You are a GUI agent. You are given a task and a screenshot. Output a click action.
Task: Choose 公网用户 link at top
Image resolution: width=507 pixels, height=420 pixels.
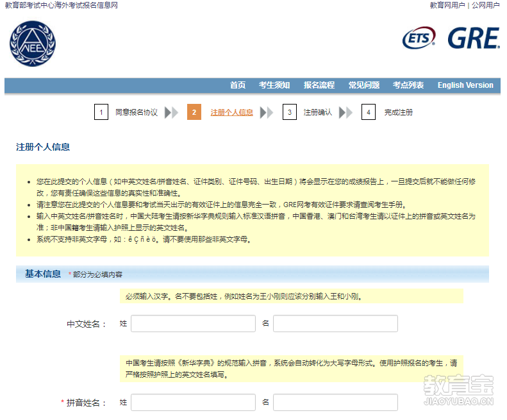486,5
